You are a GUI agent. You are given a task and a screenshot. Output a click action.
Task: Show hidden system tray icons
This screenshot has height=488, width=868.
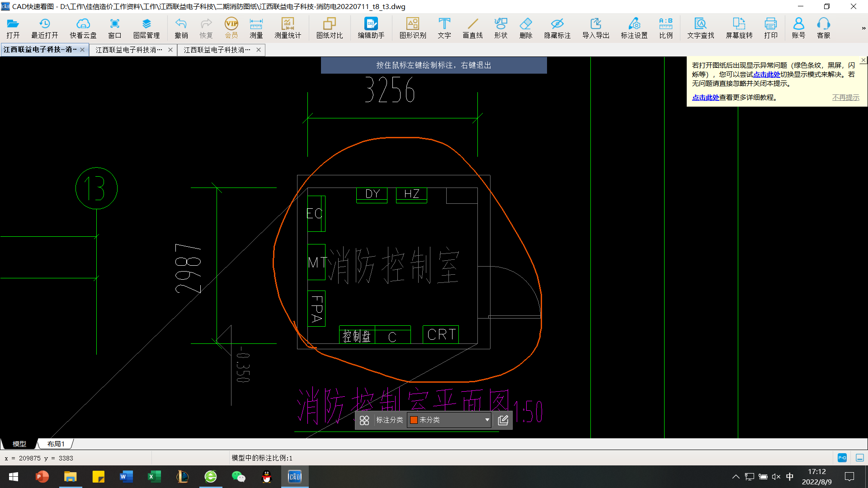point(736,477)
